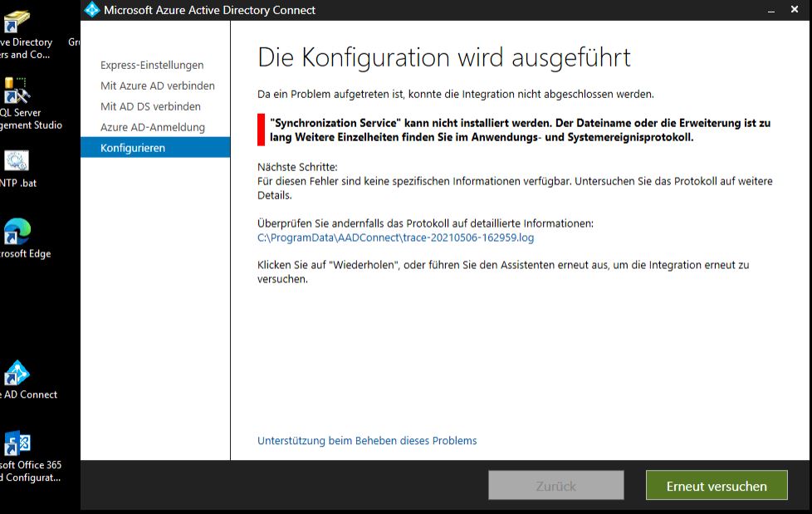The width and height of the screenshot is (812, 514).
Task: Click the greyed-out Zurück button
Action: click(x=555, y=486)
